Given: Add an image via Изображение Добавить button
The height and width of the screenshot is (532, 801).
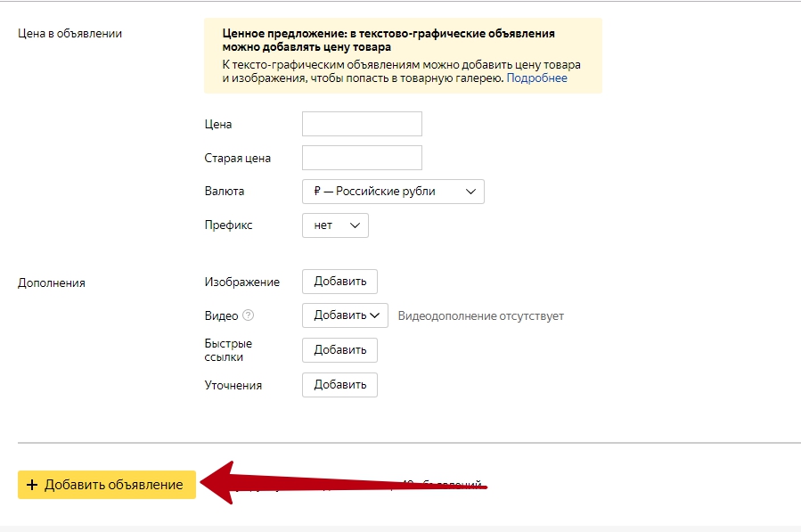Looking at the screenshot, I should [x=339, y=282].
